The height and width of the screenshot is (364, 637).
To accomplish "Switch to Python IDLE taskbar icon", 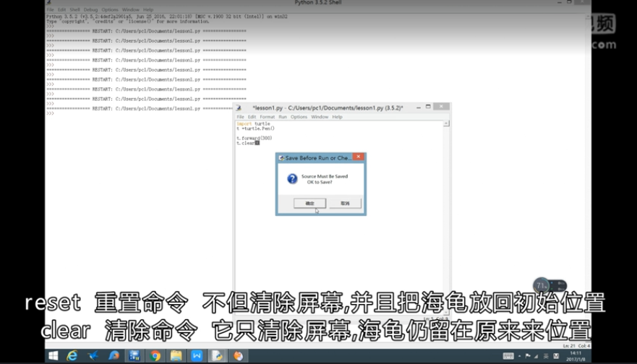I will tap(218, 356).
